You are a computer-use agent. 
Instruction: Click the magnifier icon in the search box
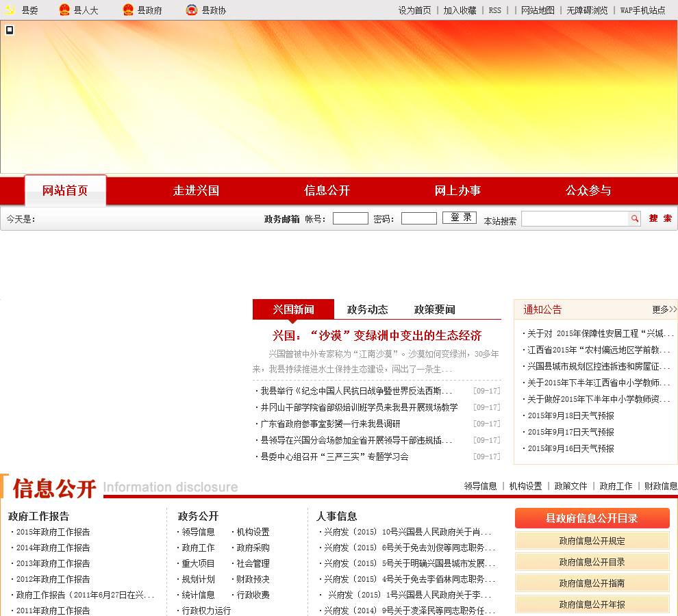pos(634,219)
